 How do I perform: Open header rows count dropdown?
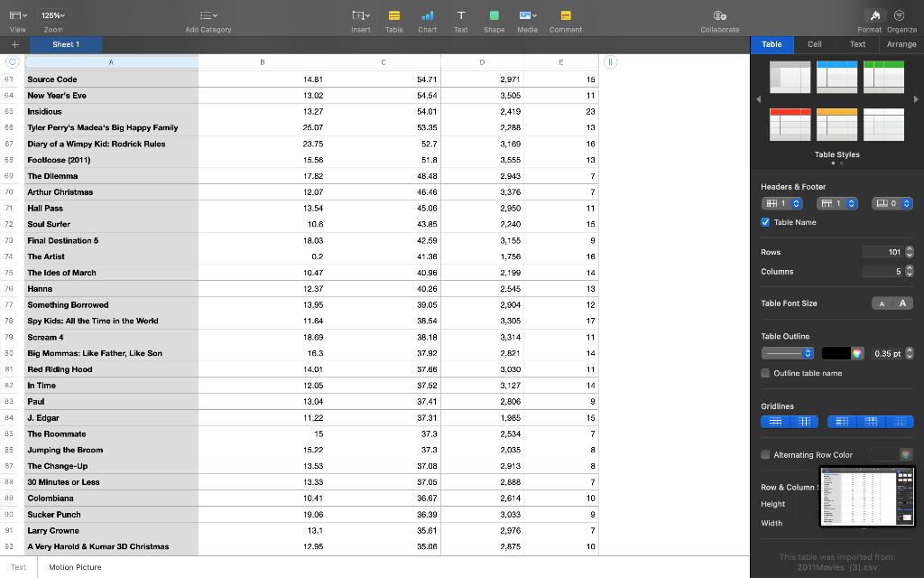[x=836, y=203]
